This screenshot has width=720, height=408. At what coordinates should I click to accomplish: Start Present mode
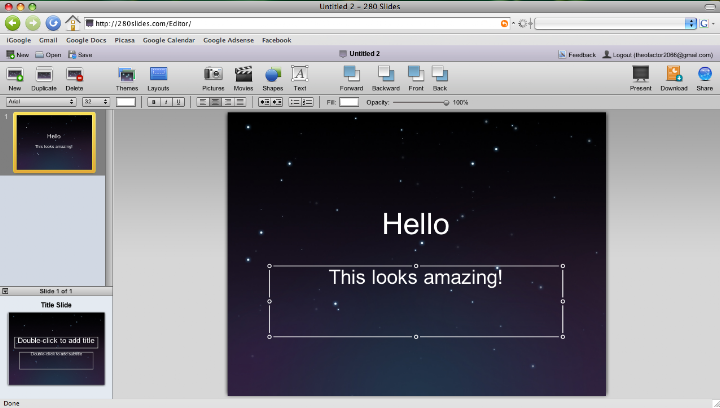[641, 78]
